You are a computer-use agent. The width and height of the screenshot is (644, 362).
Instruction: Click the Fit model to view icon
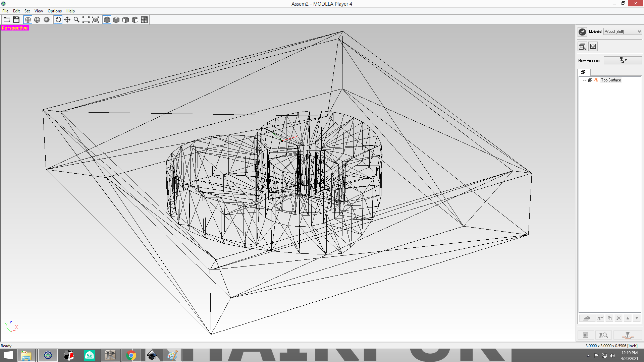[96, 20]
